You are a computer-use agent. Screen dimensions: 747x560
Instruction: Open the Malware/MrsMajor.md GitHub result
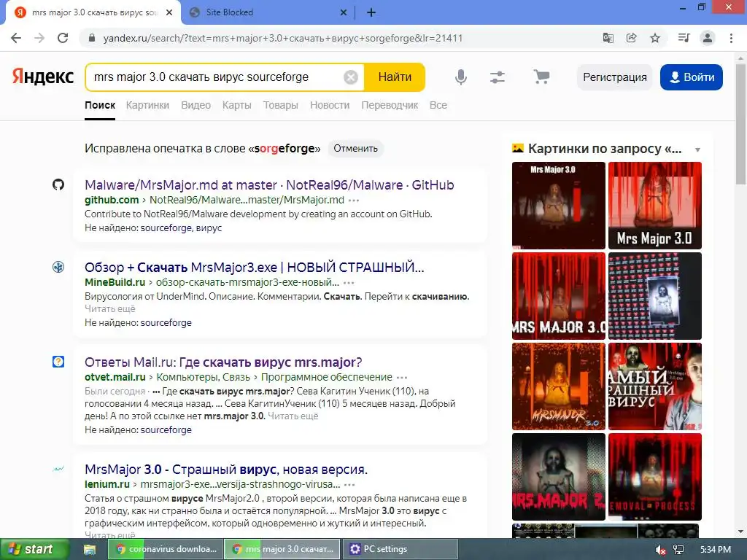pos(269,184)
